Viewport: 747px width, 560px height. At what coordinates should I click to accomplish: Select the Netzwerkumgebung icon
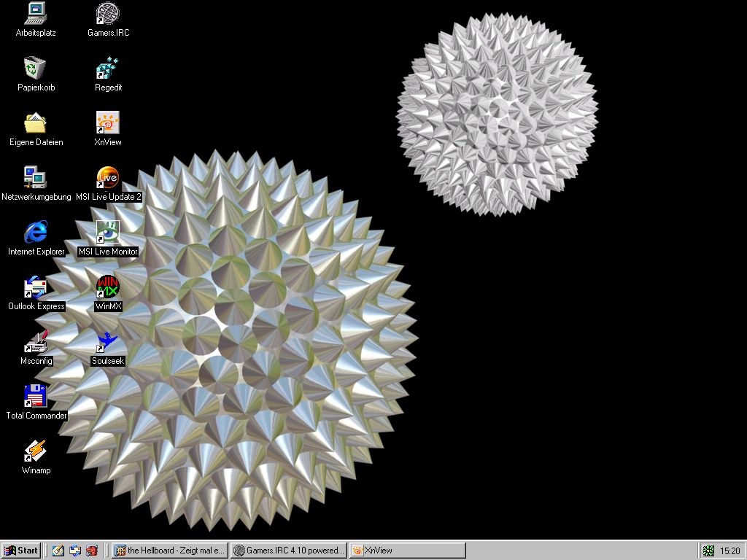coord(36,178)
